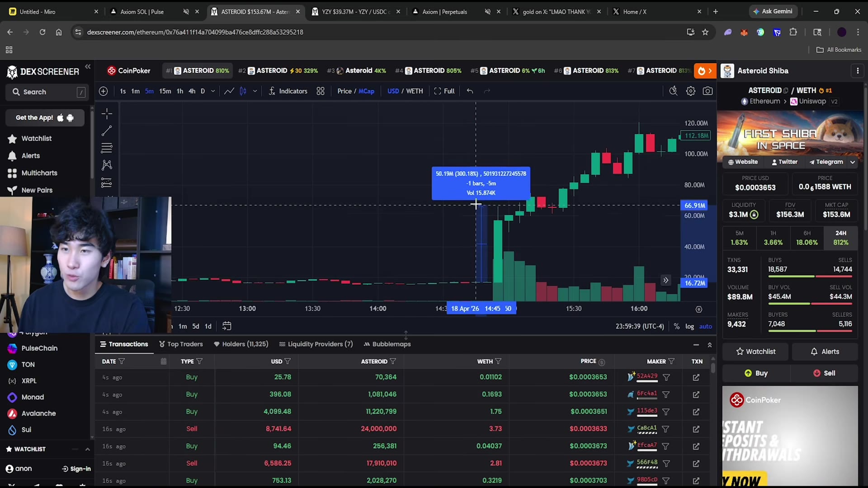The image size is (868, 488).
Task: Select the trend line drawing tool
Action: pyautogui.click(x=107, y=131)
